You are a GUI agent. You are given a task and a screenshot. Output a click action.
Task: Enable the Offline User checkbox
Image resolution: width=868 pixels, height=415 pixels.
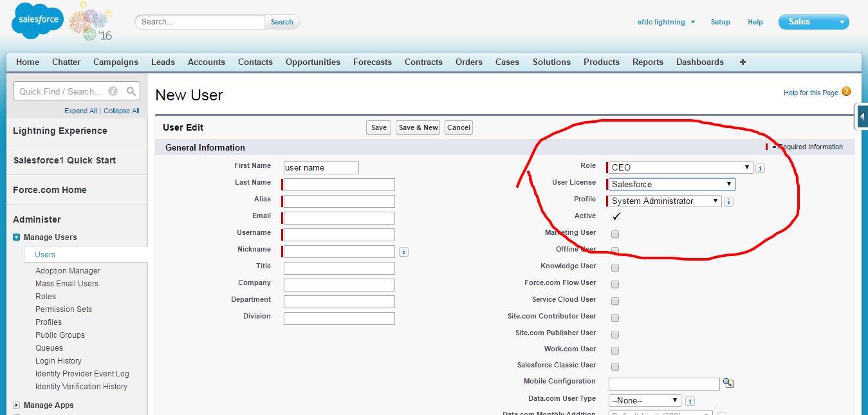pos(615,251)
